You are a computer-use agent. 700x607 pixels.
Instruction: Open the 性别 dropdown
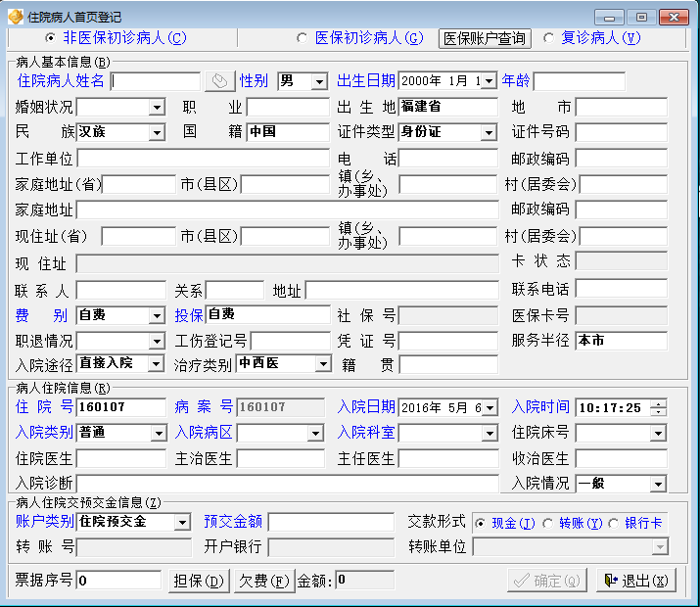click(319, 81)
